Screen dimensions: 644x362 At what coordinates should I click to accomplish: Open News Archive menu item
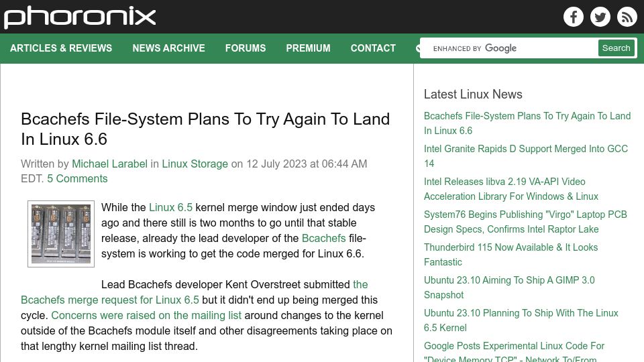point(168,48)
